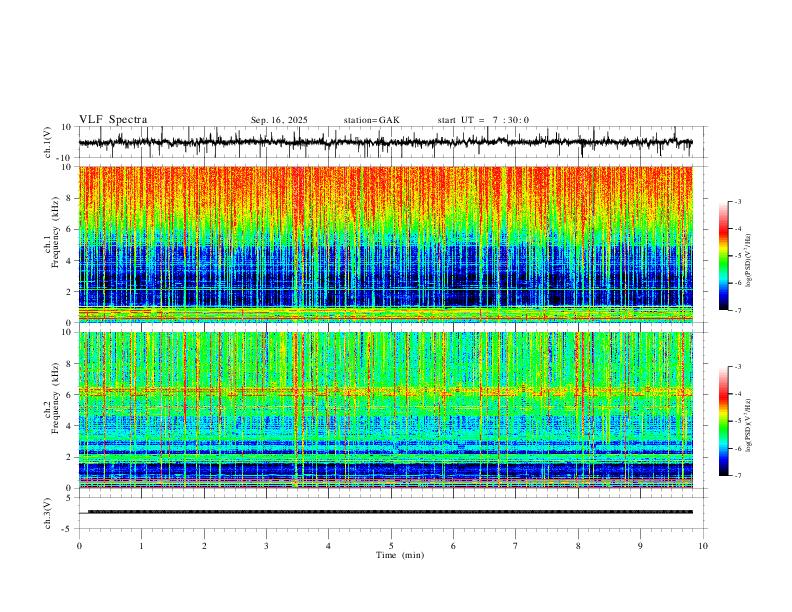This screenshot has width=792, height=612.
Task: Click the "8" tick on the time axis
Action: click(x=578, y=546)
